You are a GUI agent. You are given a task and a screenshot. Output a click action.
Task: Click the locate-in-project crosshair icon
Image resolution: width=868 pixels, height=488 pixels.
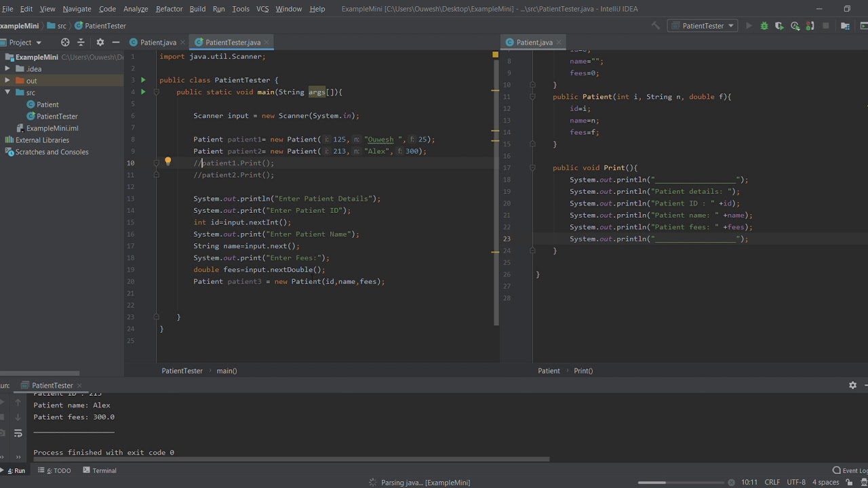click(x=65, y=42)
